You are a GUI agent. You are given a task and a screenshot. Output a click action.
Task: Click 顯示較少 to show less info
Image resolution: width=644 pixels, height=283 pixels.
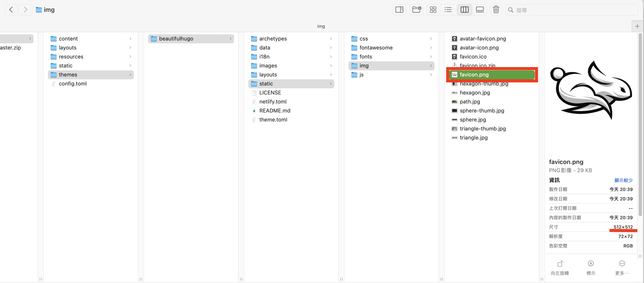pos(623,180)
